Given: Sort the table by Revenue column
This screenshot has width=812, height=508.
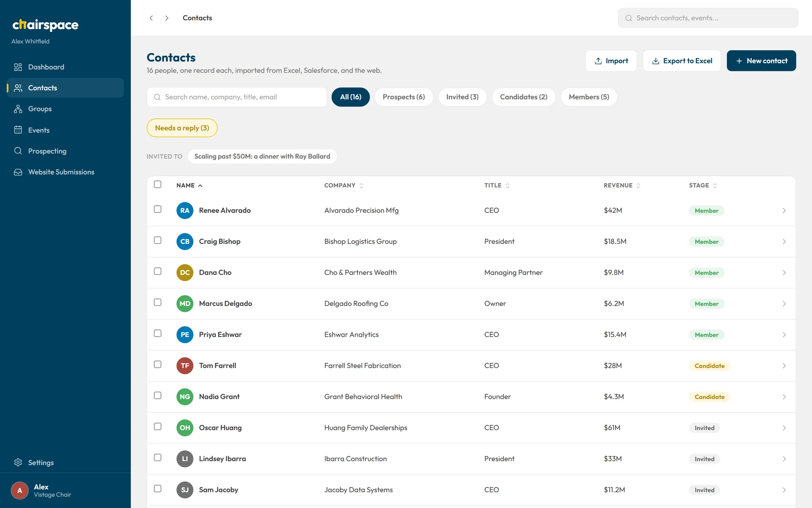Looking at the screenshot, I should coord(622,185).
